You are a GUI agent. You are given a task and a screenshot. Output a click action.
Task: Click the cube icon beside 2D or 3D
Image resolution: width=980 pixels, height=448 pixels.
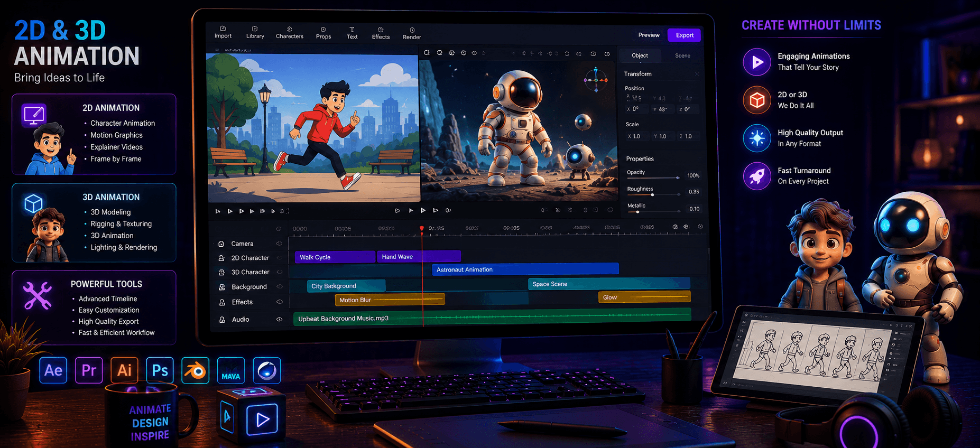pos(757,100)
